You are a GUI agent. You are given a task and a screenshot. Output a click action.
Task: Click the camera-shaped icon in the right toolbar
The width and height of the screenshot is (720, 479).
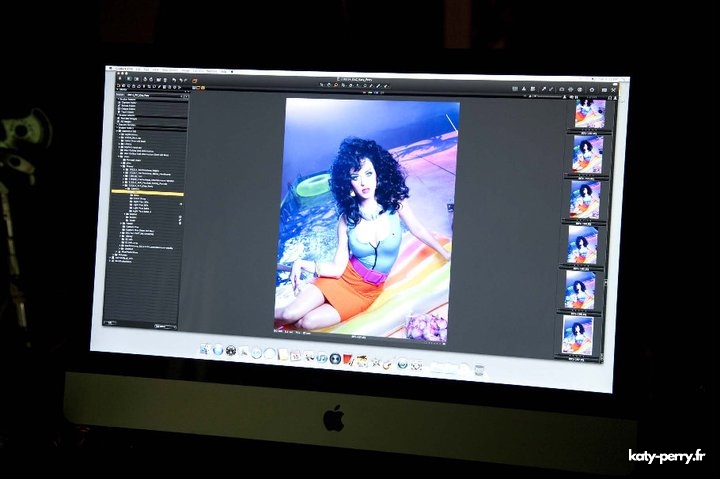coord(562,89)
